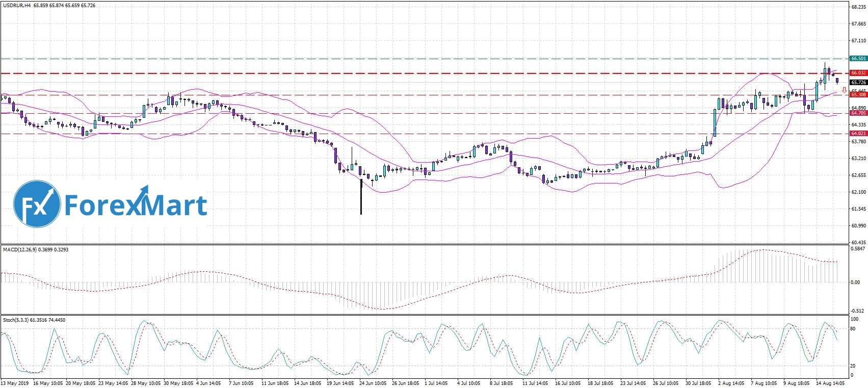The width and height of the screenshot is (868, 388).
Task: Select the 66.501 teal price level tag
Action: [858, 59]
